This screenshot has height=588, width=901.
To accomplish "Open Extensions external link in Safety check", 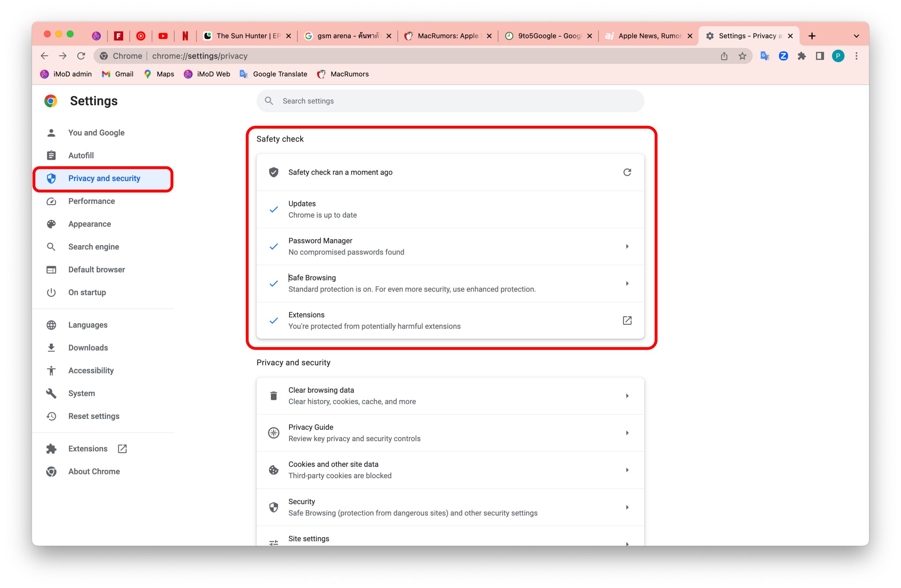I will [x=627, y=321].
